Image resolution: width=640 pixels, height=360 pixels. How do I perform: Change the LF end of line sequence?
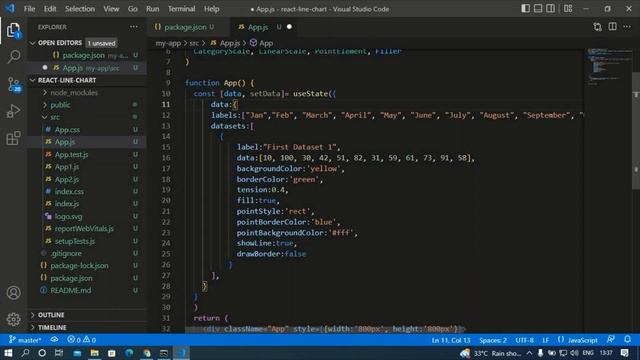coord(546,340)
